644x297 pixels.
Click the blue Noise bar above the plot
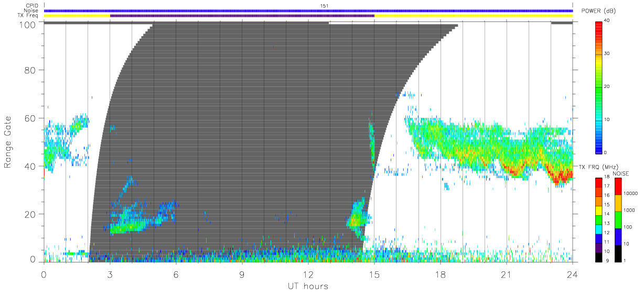pos(308,10)
